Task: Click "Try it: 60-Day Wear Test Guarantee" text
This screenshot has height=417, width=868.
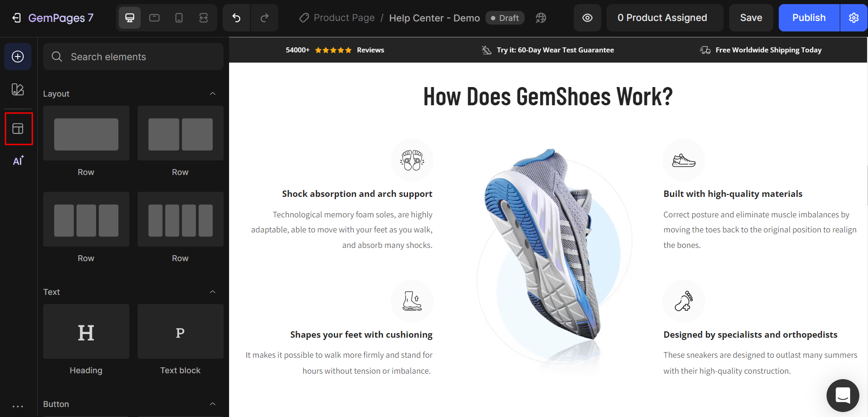Action: click(x=555, y=50)
